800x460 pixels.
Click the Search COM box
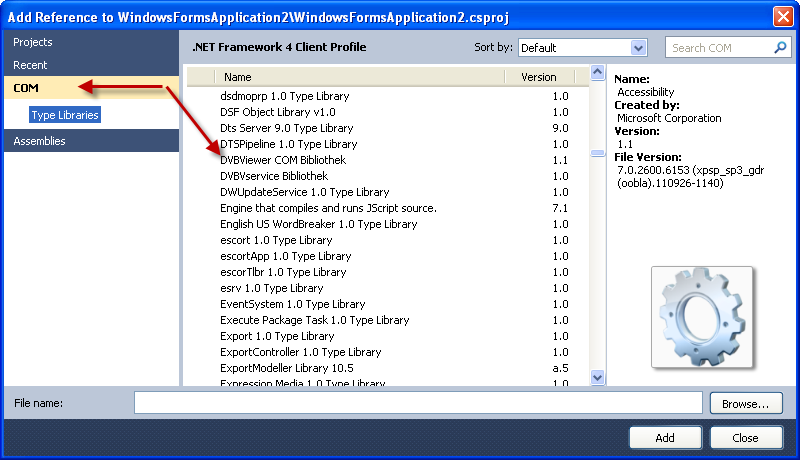[718, 47]
